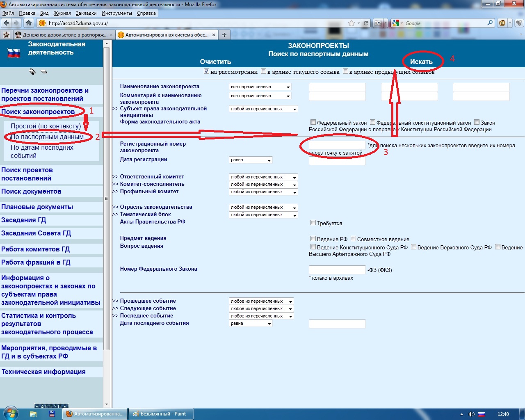525x420 pixels.
Task: Click the 'Регистрационный номер законопроекта' input field
Action: (337, 145)
